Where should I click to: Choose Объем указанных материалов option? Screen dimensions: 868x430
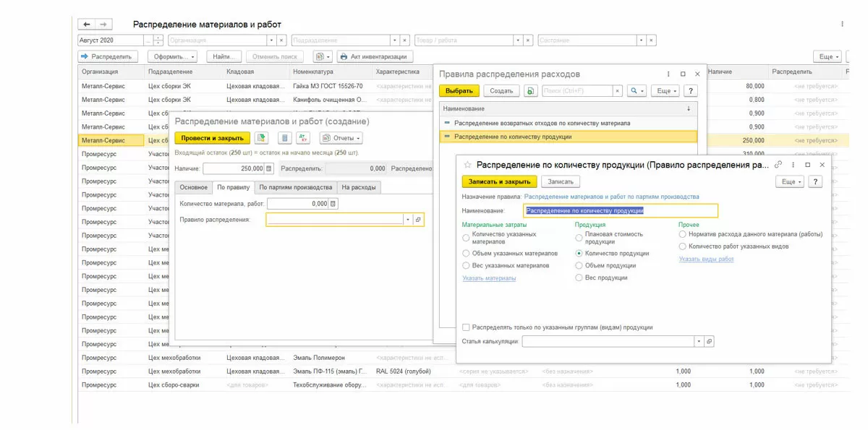pyautogui.click(x=466, y=254)
